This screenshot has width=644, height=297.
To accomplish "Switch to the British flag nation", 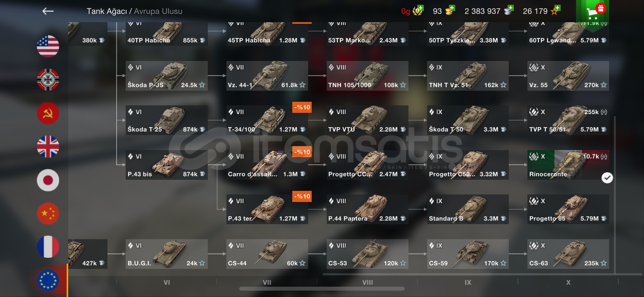I will pos(48,147).
